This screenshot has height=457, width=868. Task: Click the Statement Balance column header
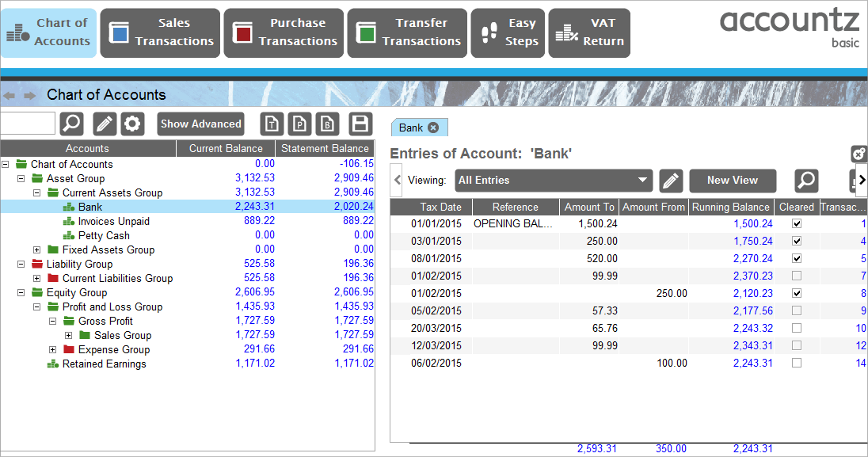[325, 148]
